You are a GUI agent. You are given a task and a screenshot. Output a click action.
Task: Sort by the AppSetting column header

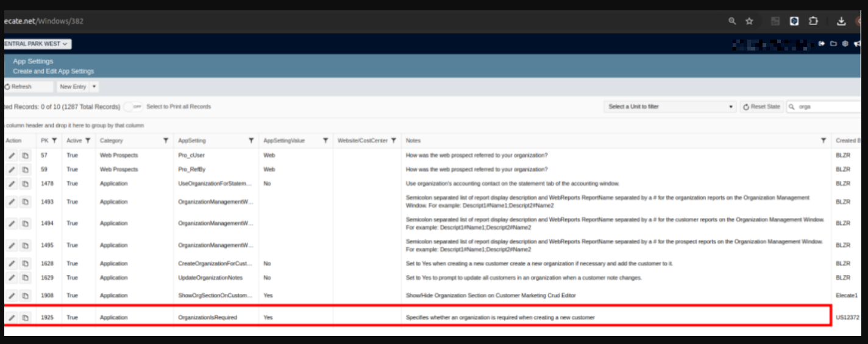192,141
